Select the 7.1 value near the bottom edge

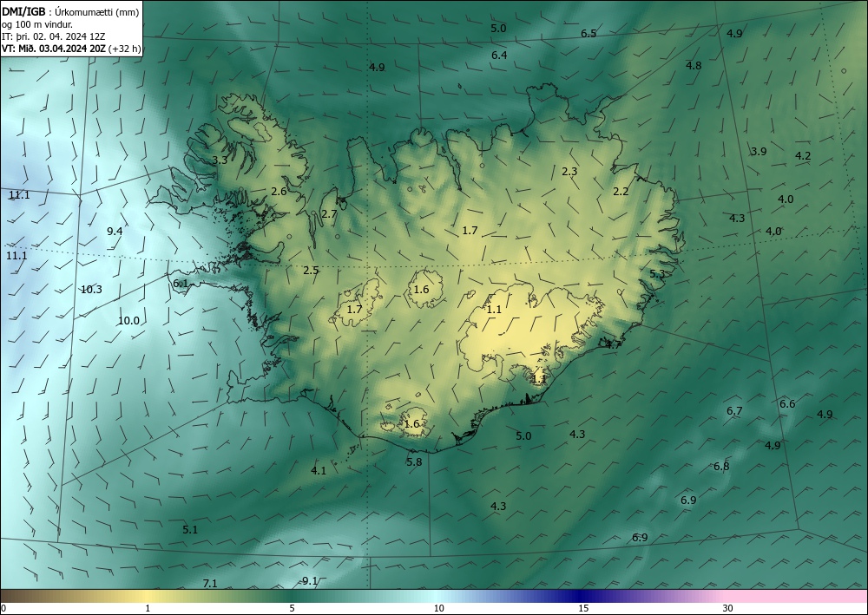point(210,584)
